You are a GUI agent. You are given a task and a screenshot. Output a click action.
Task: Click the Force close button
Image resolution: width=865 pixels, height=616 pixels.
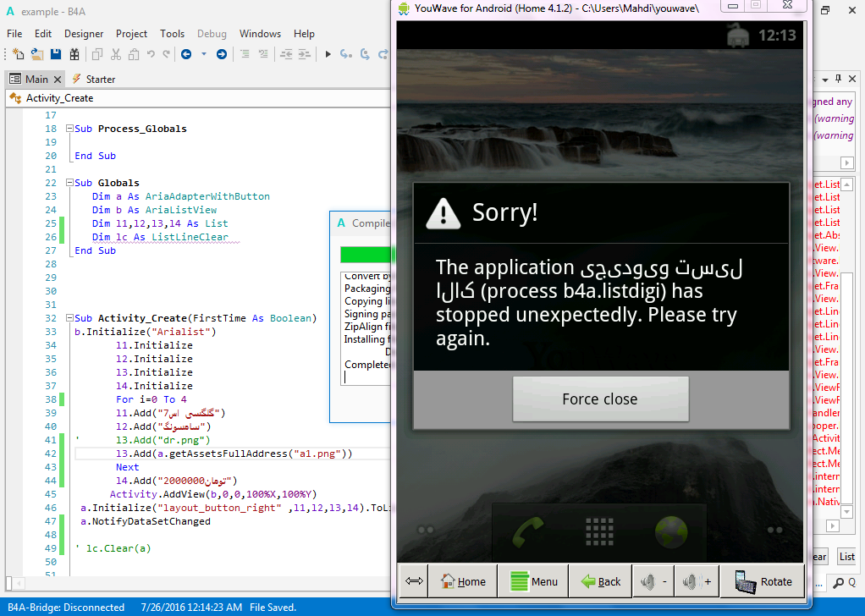600,399
